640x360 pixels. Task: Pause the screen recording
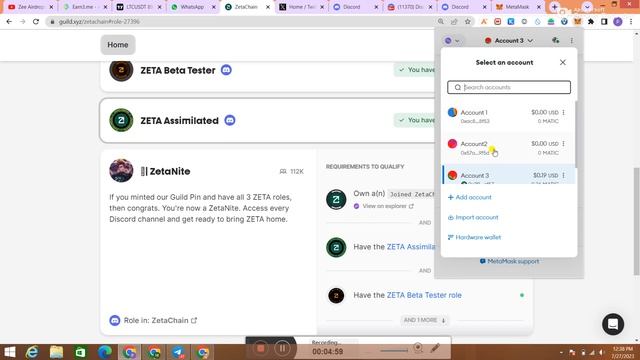click(282, 348)
